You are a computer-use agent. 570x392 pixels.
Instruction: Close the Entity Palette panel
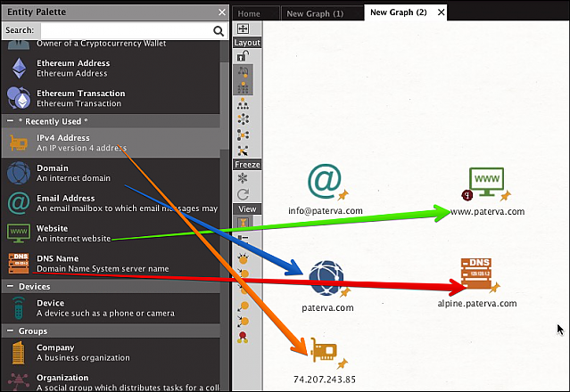pyautogui.click(x=222, y=12)
